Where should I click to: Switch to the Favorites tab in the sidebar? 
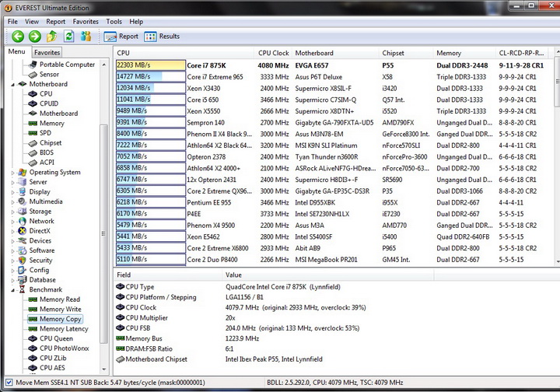[47, 52]
